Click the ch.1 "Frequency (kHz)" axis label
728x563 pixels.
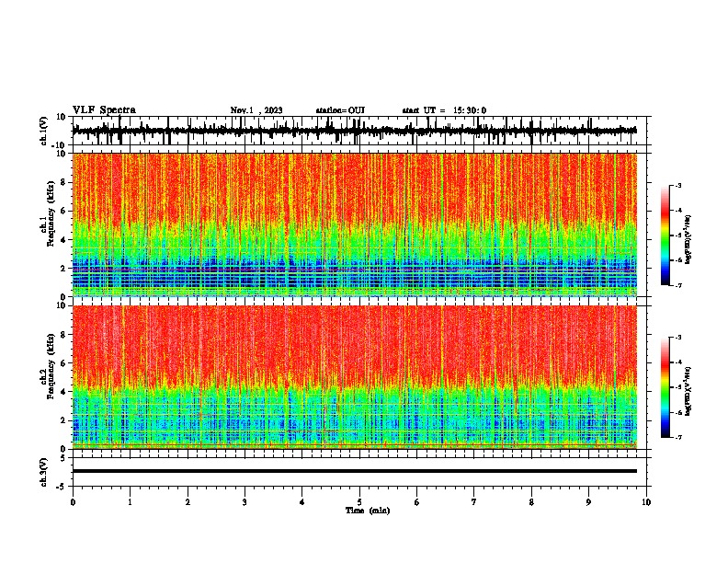[x=51, y=213]
